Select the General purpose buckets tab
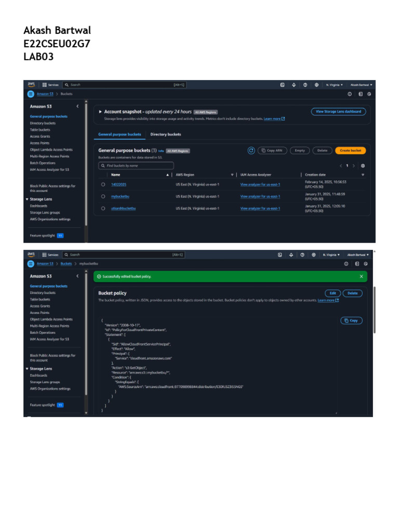The image size is (399, 532). click(x=119, y=135)
